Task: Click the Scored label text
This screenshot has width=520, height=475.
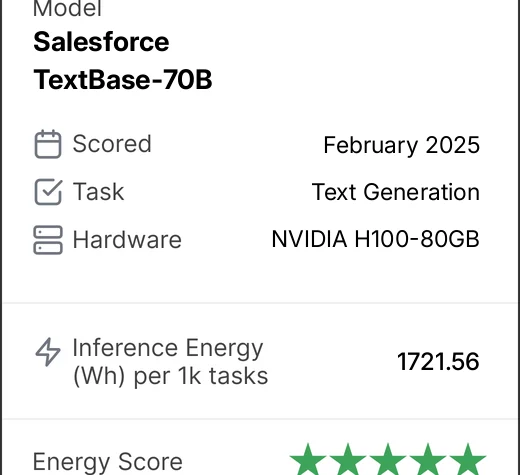Action: (112, 144)
